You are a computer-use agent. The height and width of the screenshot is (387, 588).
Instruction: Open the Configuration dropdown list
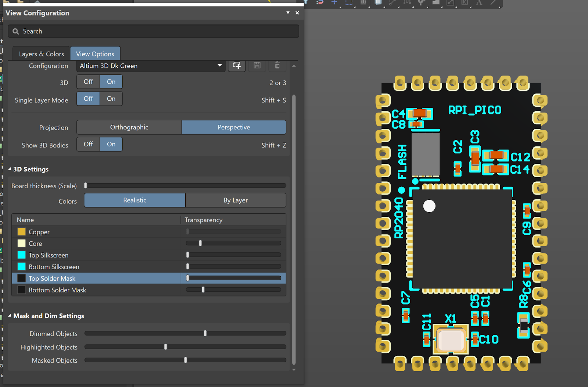219,65
